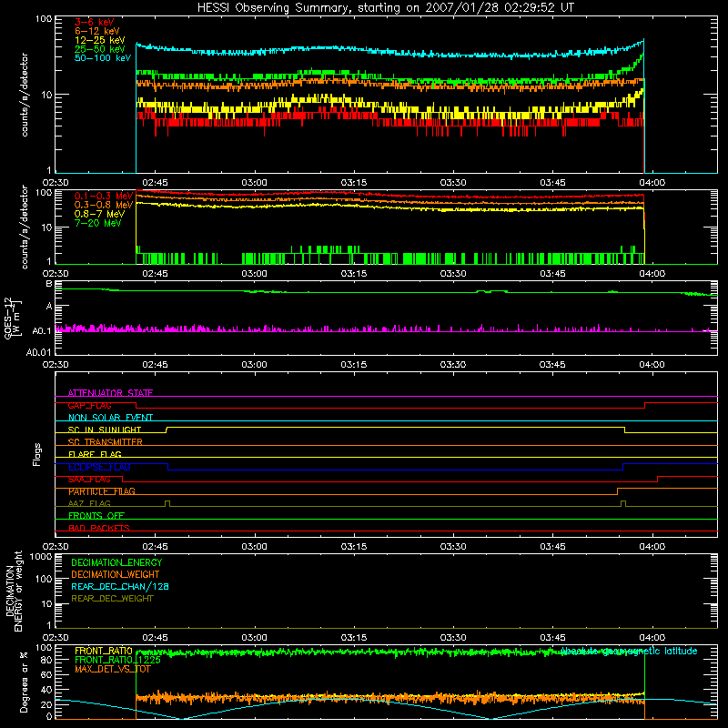
Task: Click '02:30' time label under decimation panel
Action: 56,638
